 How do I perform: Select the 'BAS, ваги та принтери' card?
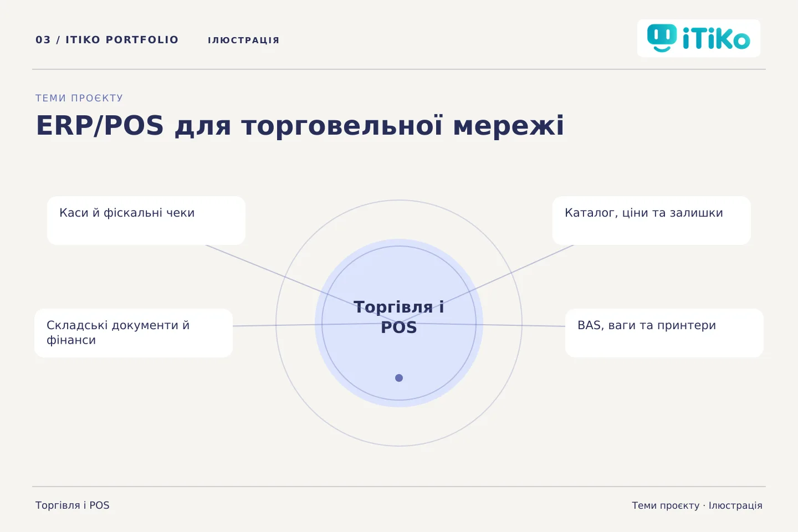[664, 333]
